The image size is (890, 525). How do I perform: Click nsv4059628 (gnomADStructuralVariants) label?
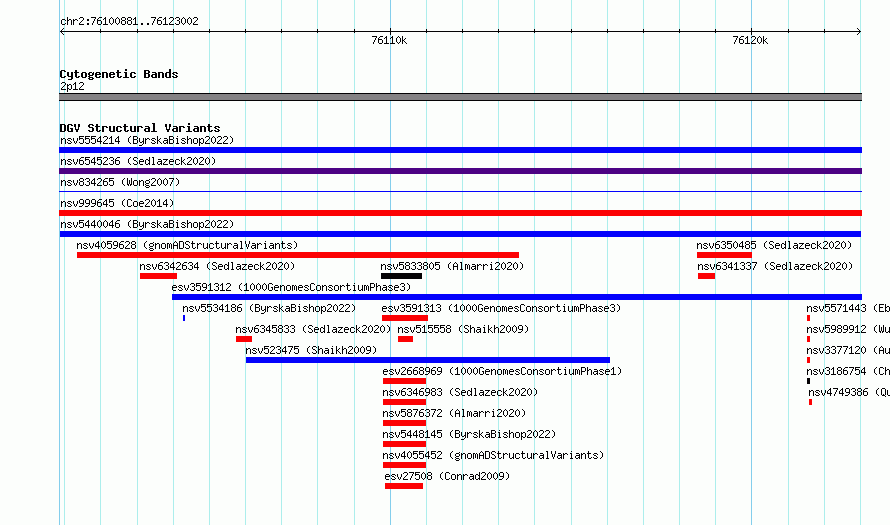coord(187,245)
